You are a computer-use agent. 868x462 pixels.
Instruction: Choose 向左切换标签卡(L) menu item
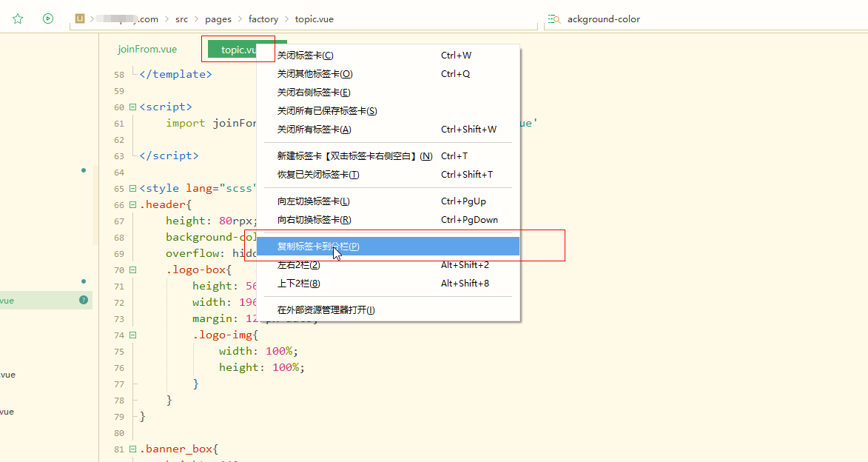point(388,201)
